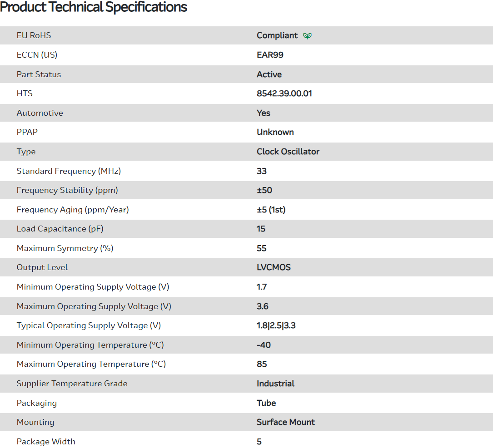This screenshot has height=448, width=493.
Task: Click the Load Capacitance (pF) label
Action: coord(60,229)
